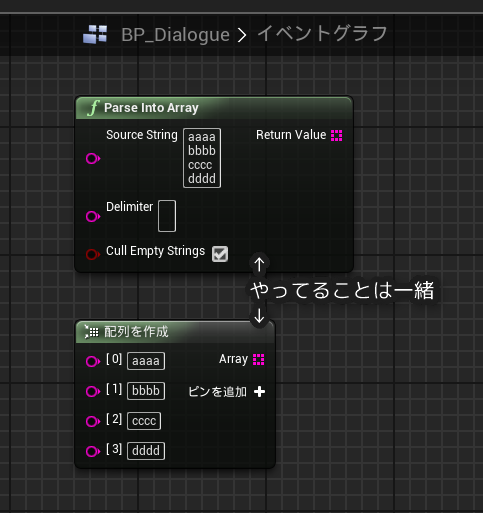Click the イベントグラフ breadcrumb label
The width and height of the screenshot is (483, 513).
322,34
